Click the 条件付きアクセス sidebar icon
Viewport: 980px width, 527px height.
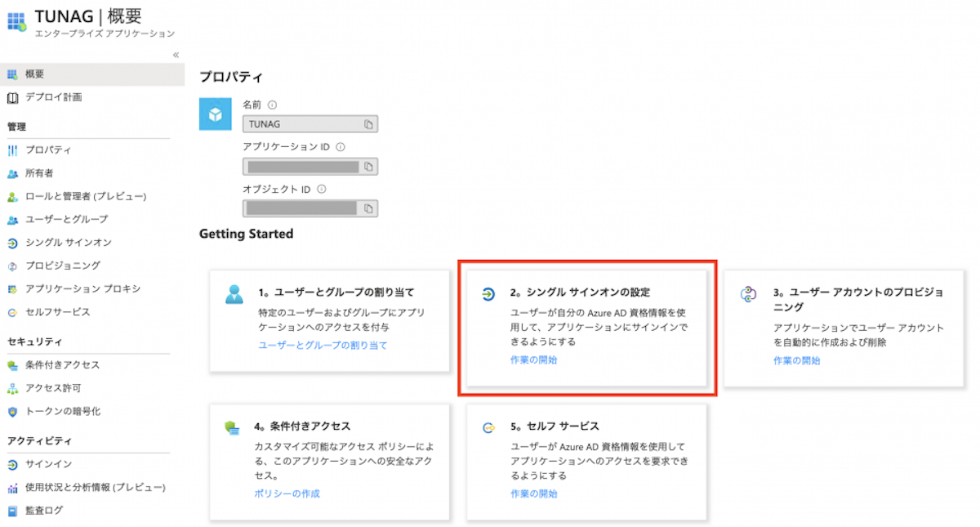pos(12,365)
